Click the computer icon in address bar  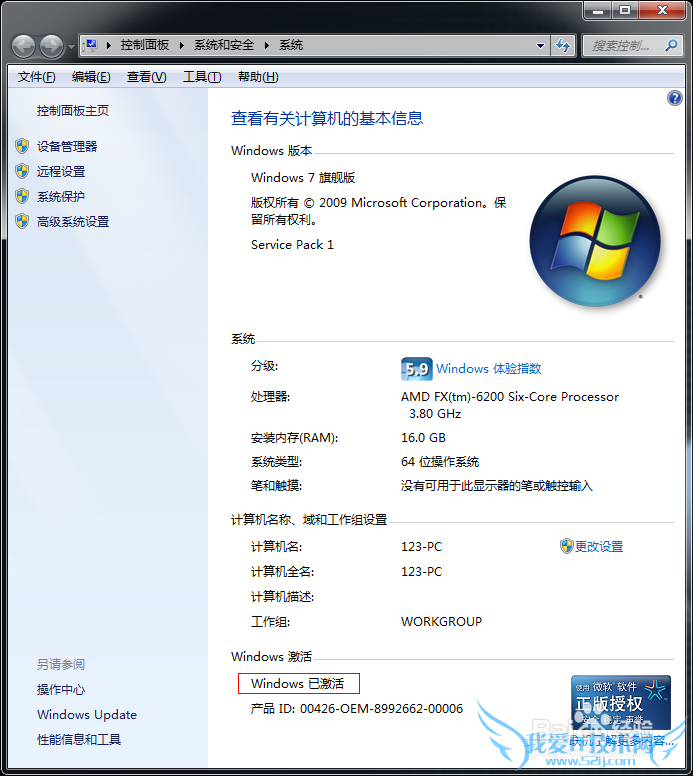91,46
